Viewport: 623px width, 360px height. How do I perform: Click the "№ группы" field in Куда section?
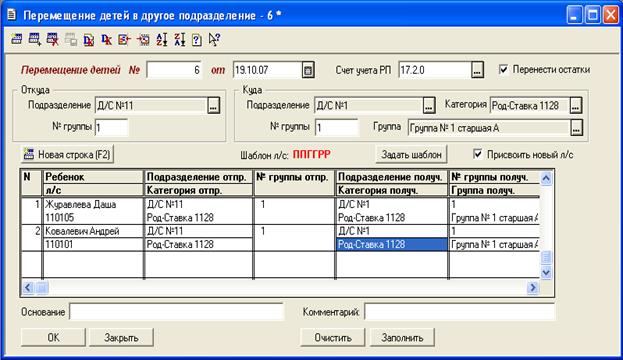coord(337,128)
